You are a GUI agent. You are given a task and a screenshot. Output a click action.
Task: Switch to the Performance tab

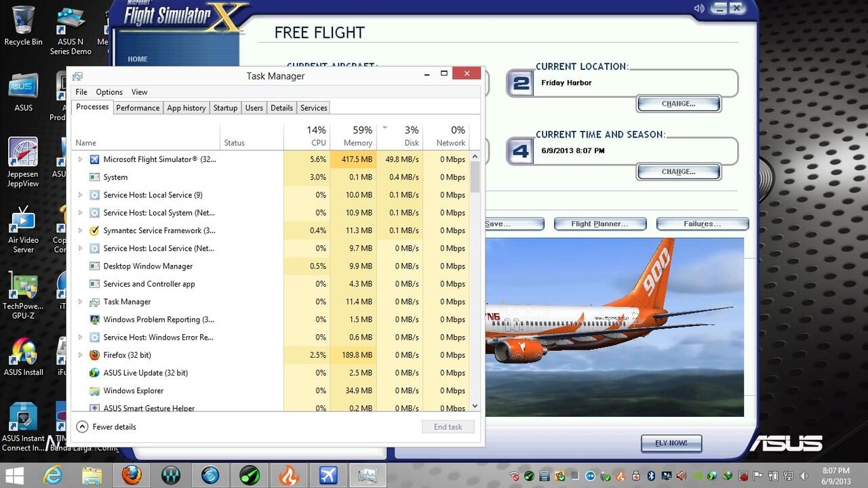click(138, 108)
